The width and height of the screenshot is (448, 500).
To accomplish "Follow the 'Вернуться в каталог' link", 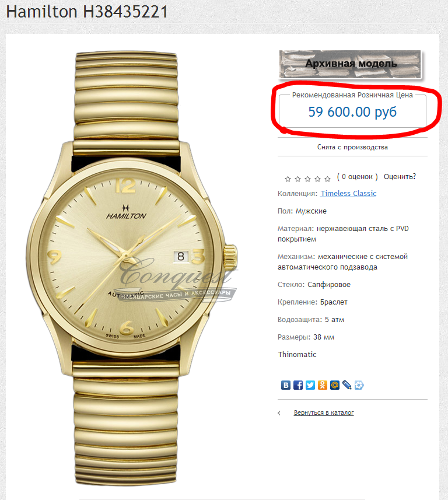I will coord(324,412).
